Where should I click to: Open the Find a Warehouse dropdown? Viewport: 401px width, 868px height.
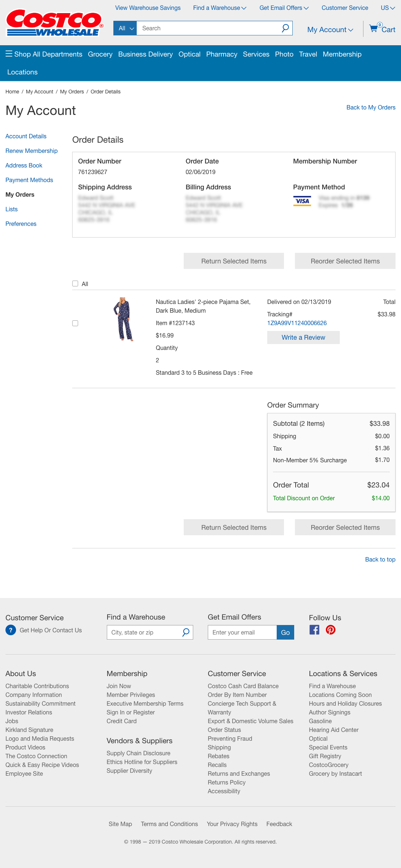pos(219,8)
